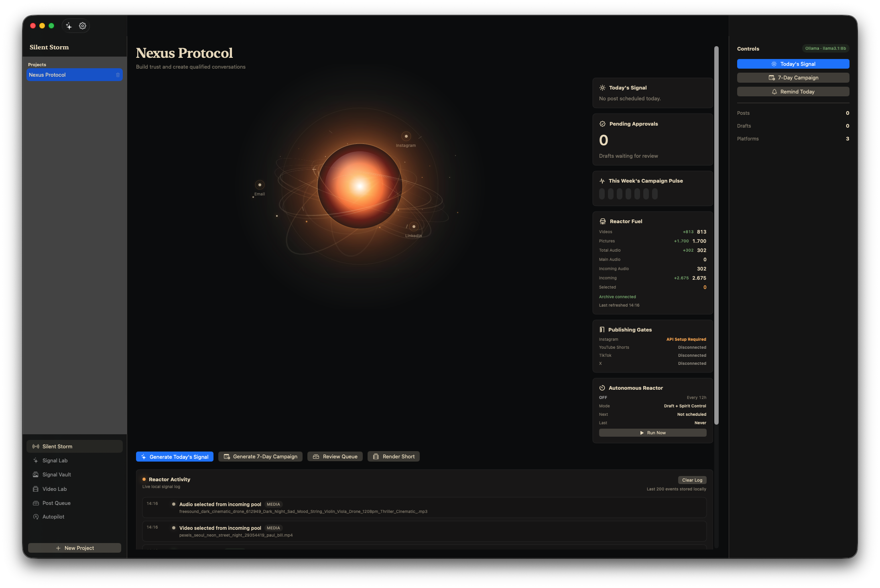Click calendar icon on 7-Day Campaign control
Screen dimensions: 880x588
pos(772,78)
